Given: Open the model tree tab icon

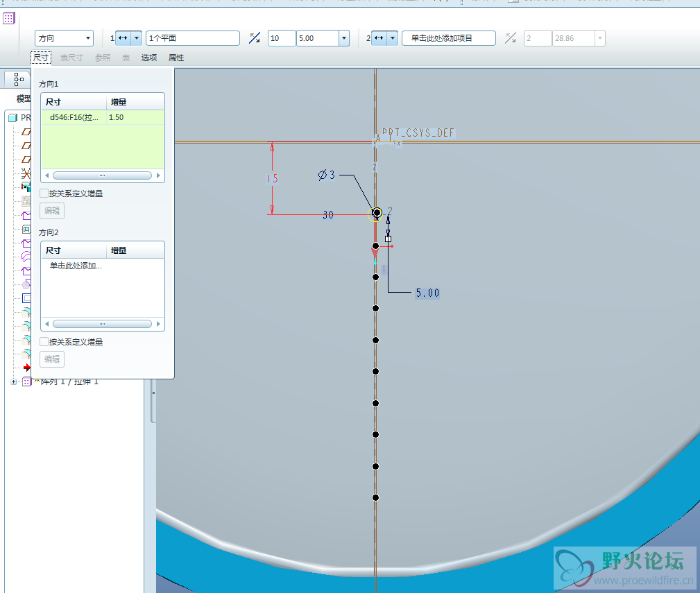Looking at the screenshot, I should (18, 80).
